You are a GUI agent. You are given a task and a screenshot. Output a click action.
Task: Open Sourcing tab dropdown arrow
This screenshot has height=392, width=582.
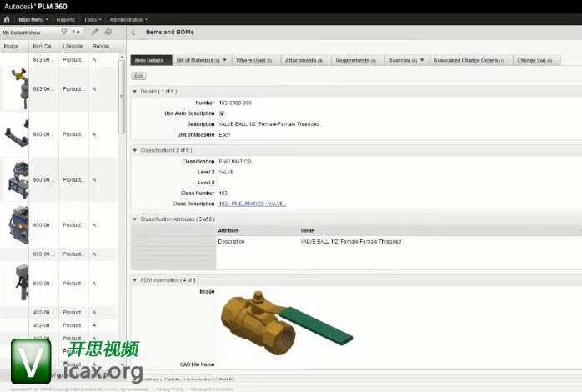(422, 60)
